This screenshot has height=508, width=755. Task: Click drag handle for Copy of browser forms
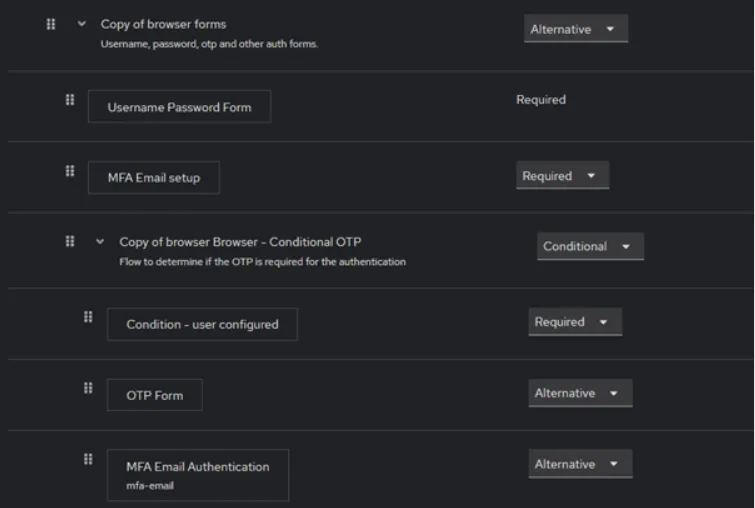tap(51, 24)
